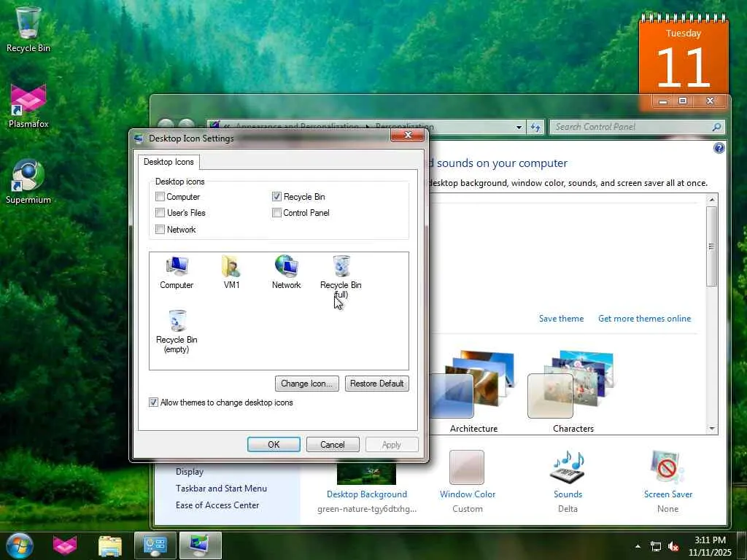Viewport: 747px width, 560px height.
Task: Show hidden tray icons arrow
Action: tap(638, 546)
